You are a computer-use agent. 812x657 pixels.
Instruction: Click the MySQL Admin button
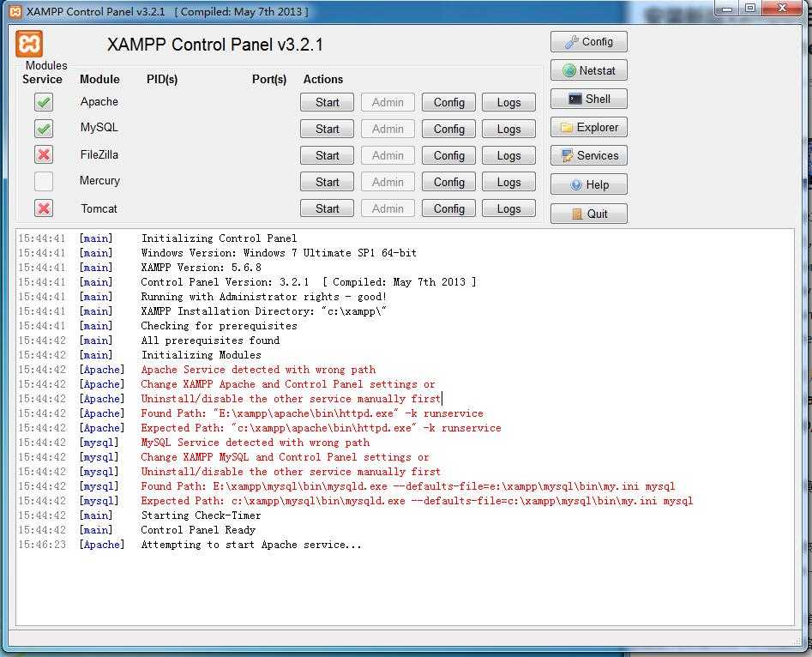point(388,129)
